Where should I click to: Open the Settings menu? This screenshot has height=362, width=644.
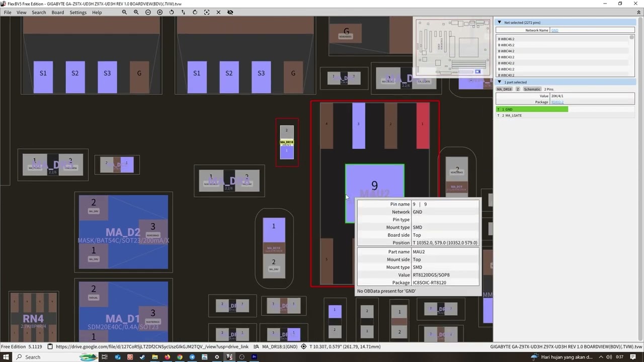pos(78,13)
